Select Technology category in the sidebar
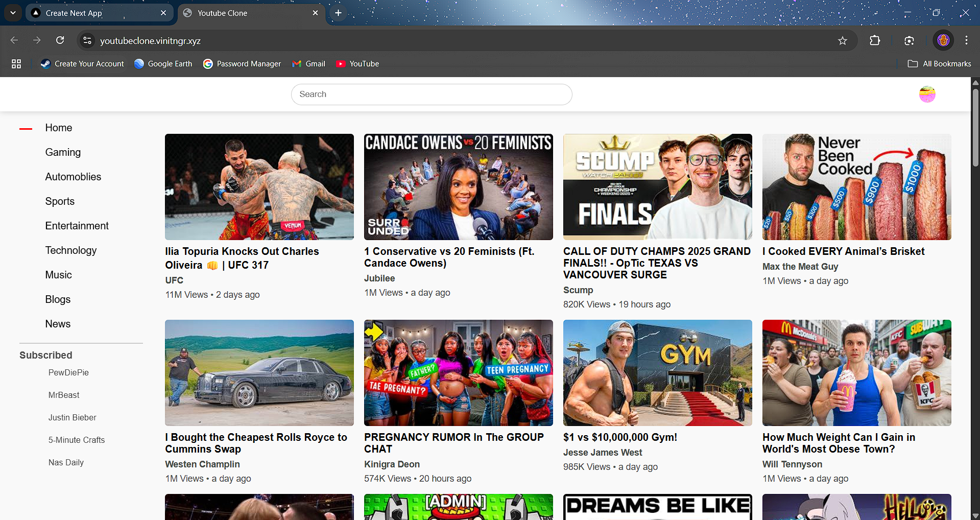 (x=71, y=250)
